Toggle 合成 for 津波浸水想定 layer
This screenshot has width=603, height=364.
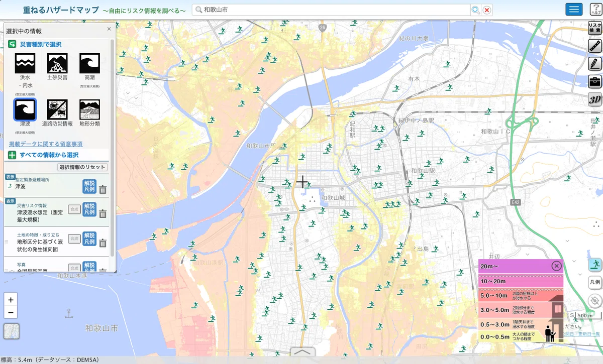coord(74,209)
